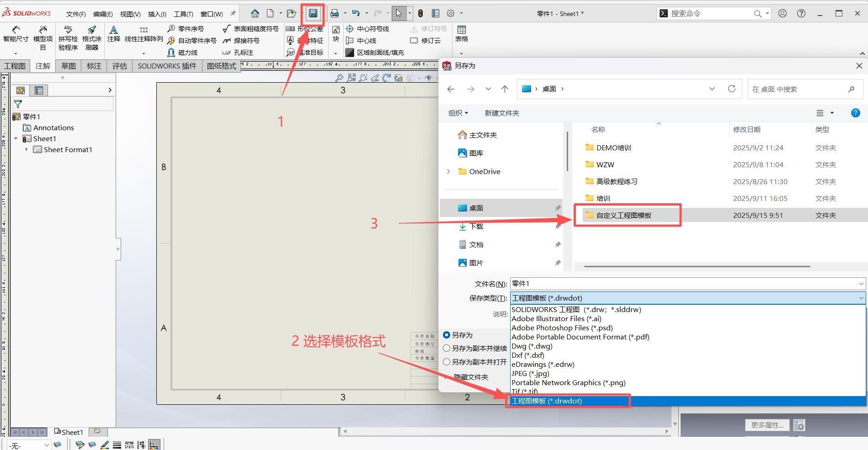Viewport: 868px width, 450px height.
Task: Click the Linear Note Pattern (线性注释阵列) tool
Action: (x=144, y=34)
